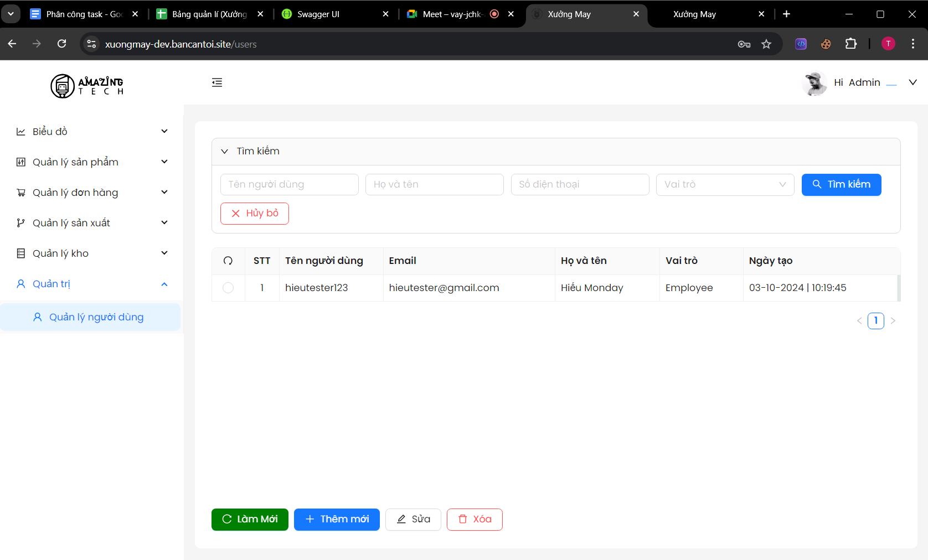Click the Tên người dùng input field
This screenshot has width=928, height=560.
coord(289,184)
